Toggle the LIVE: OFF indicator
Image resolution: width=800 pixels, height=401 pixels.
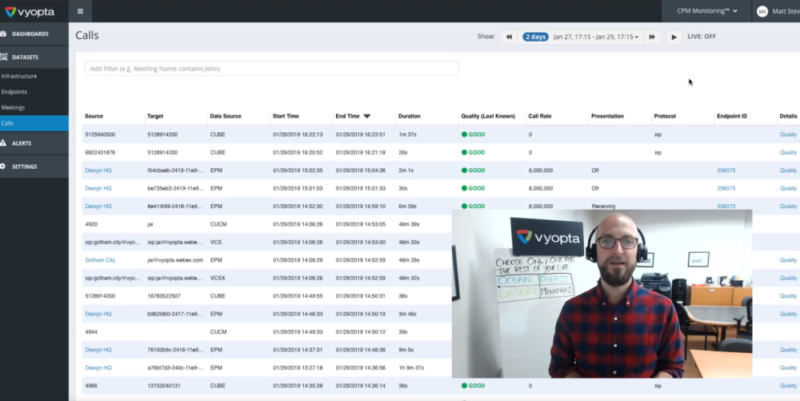pyautogui.click(x=702, y=37)
